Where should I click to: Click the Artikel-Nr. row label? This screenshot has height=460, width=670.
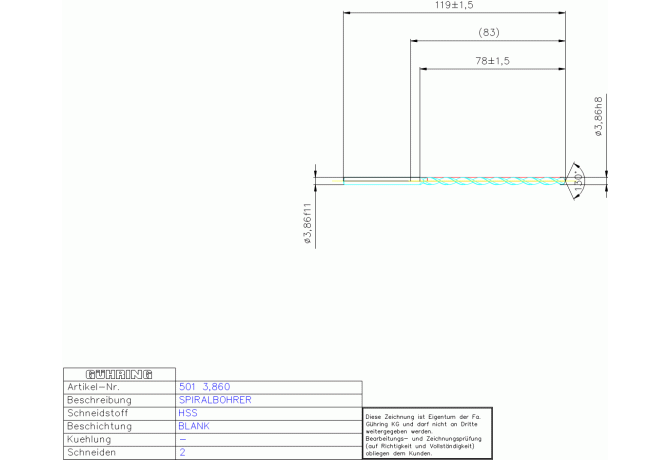pyautogui.click(x=93, y=386)
